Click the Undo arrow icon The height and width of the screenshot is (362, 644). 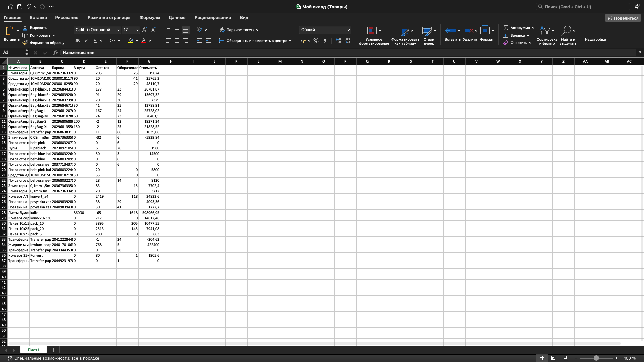29,7
